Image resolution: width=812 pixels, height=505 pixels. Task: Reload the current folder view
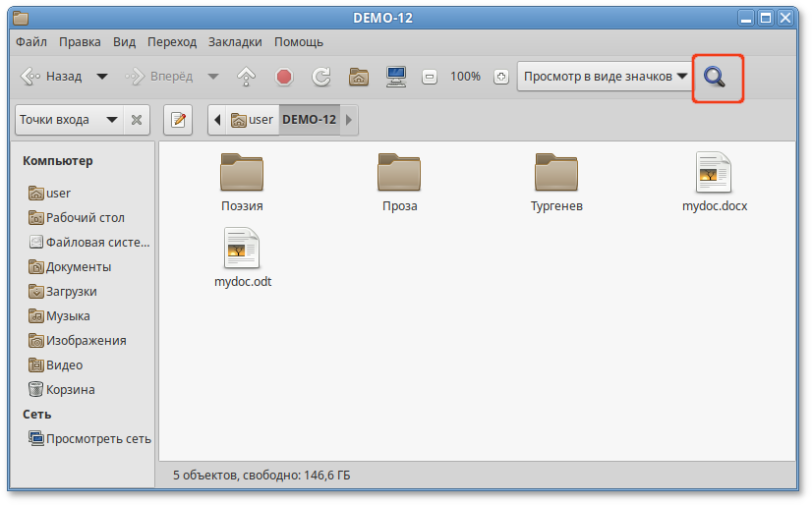click(321, 77)
